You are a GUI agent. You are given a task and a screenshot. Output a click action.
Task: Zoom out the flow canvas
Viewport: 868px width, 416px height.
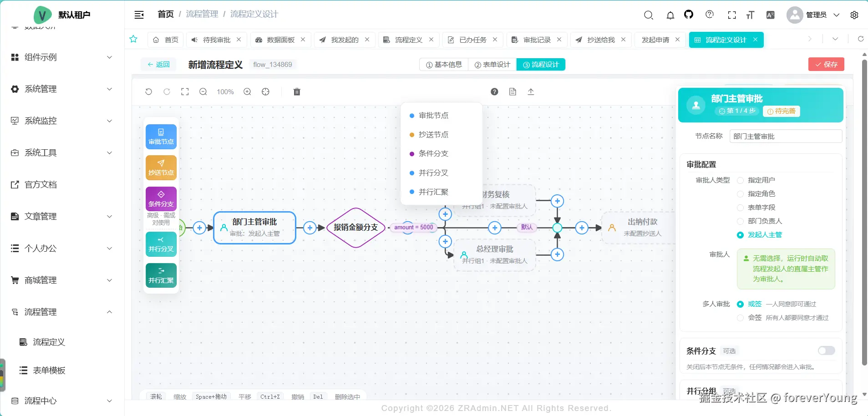click(203, 91)
